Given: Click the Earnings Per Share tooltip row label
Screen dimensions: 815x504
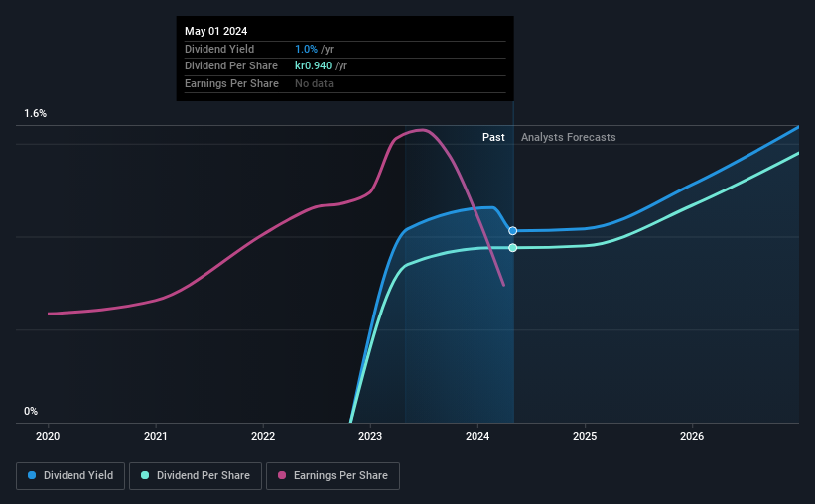Looking at the screenshot, I should point(231,83).
